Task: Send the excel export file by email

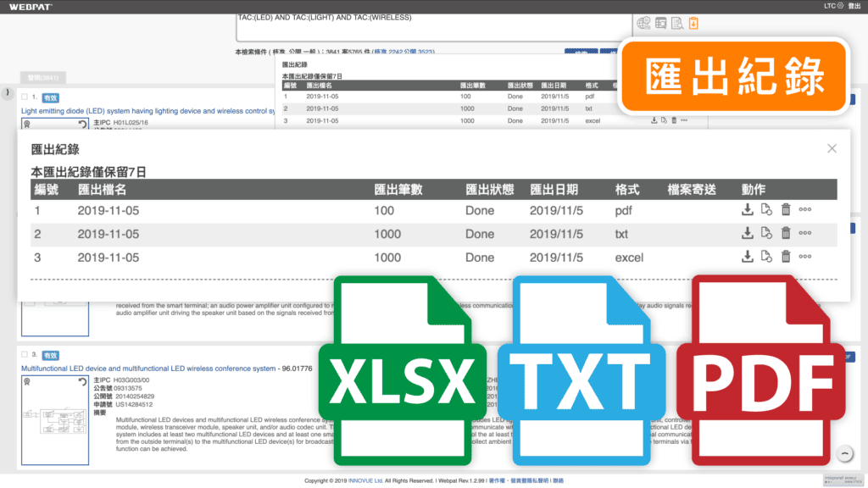Action: (766, 258)
